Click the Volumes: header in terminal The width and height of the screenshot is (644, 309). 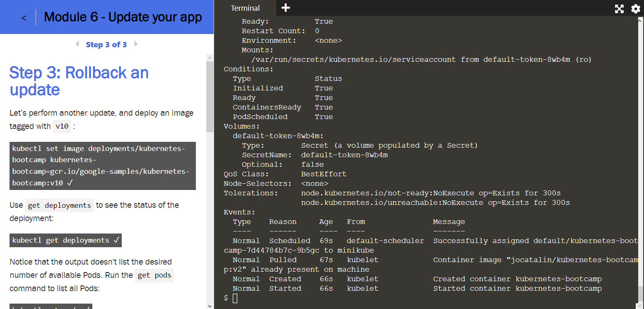[242, 127]
